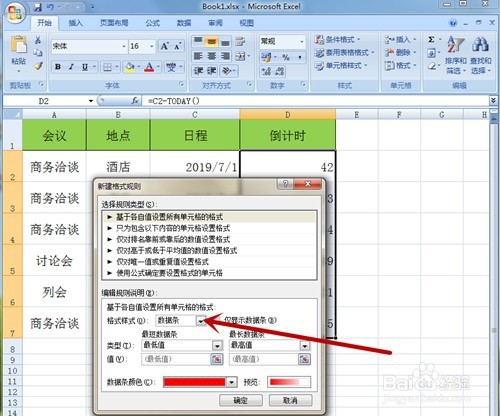Viewport: 500px width, 416px height.
Task: Click 删除 in the cells group
Action: (400, 53)
